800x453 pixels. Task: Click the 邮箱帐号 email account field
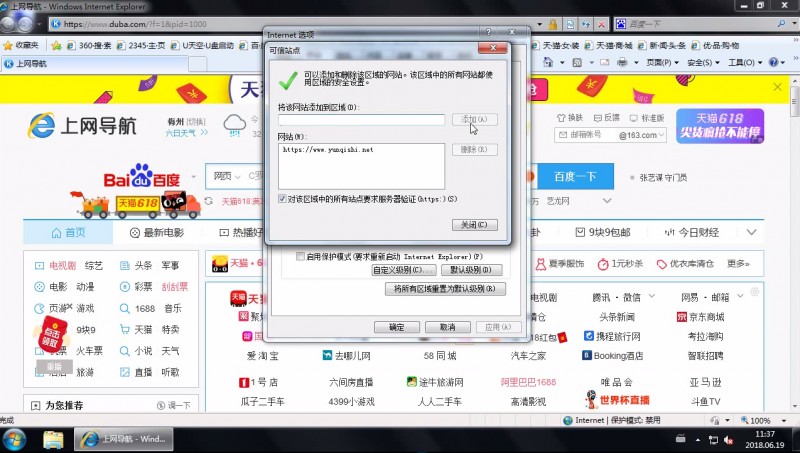pyautogui.click(x=586, y=135)
